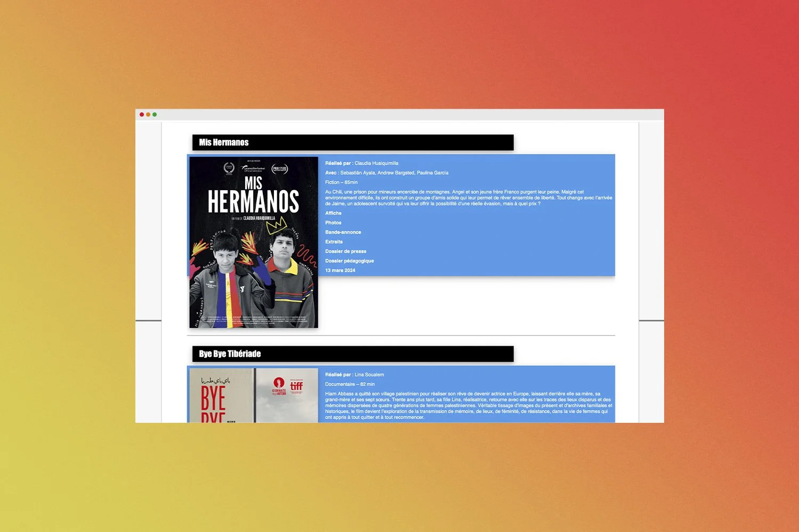Image resolution: width=799 pixels, height=532 pixels.
Task: Click director name Lina Soualem
Action: pyautogui.click(x=369, y=374)
